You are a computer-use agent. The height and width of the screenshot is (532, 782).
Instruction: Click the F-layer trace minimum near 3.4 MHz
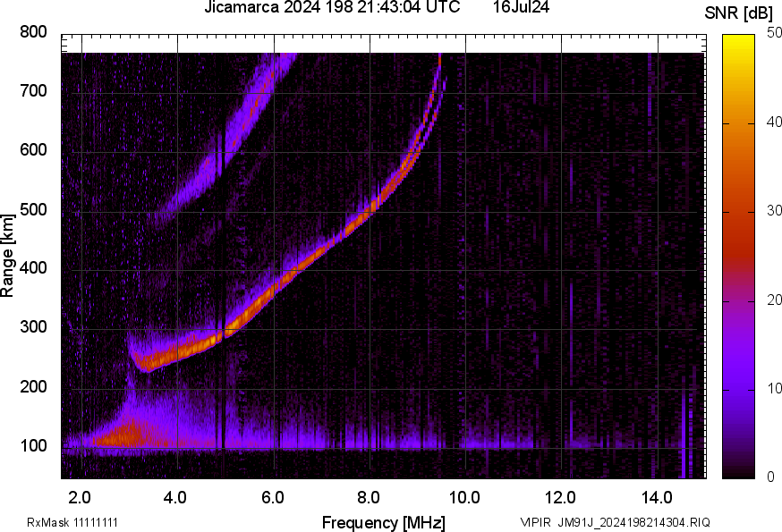145,365
